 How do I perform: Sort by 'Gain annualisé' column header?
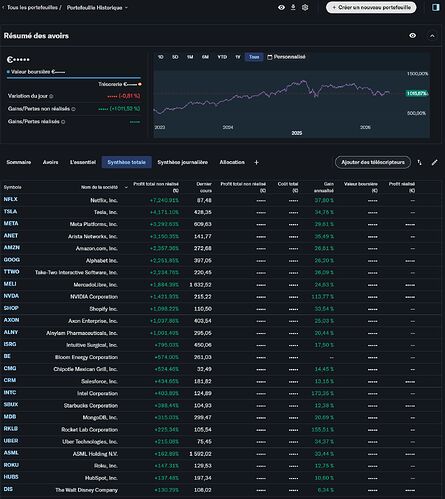pyautogui.click(x=324, y=187)
